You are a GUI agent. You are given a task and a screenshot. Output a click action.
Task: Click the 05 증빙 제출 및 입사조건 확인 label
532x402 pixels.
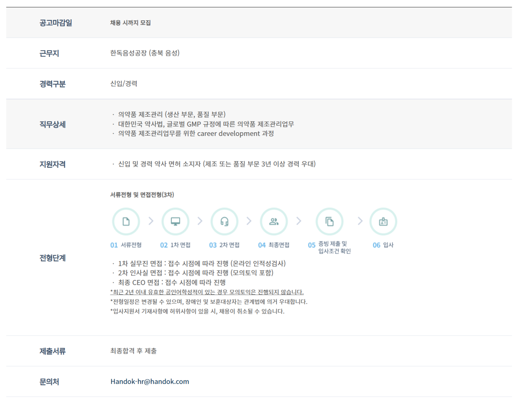click(x=330, y=248)
